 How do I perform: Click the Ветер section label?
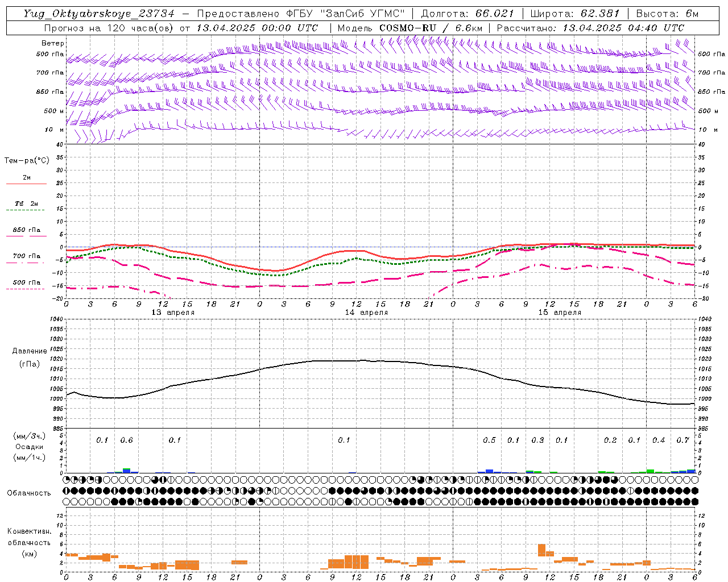tap(53, 43)
